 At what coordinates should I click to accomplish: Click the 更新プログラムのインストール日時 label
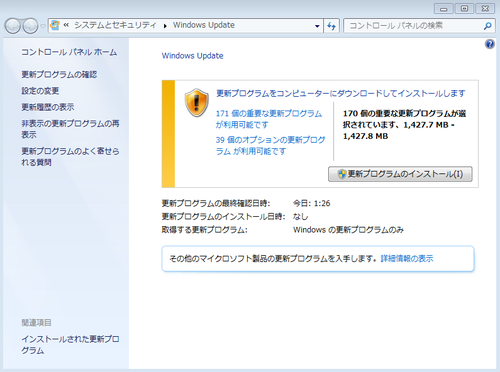coord(223,217)
